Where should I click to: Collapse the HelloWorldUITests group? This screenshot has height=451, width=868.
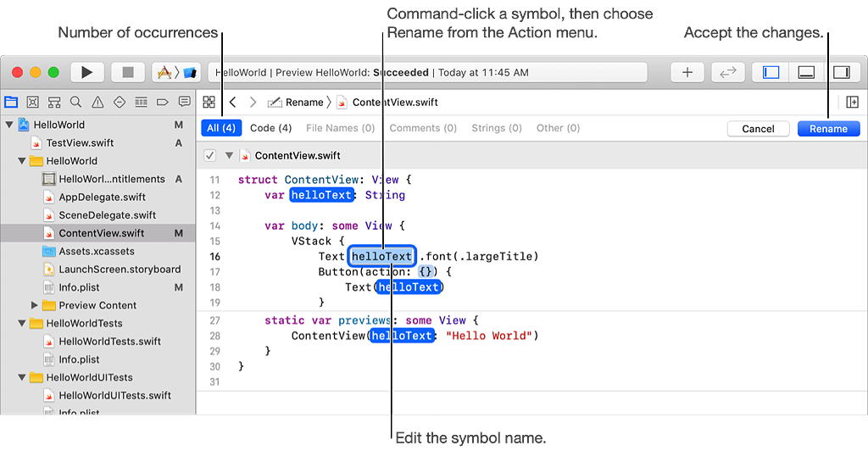point(21,377)
